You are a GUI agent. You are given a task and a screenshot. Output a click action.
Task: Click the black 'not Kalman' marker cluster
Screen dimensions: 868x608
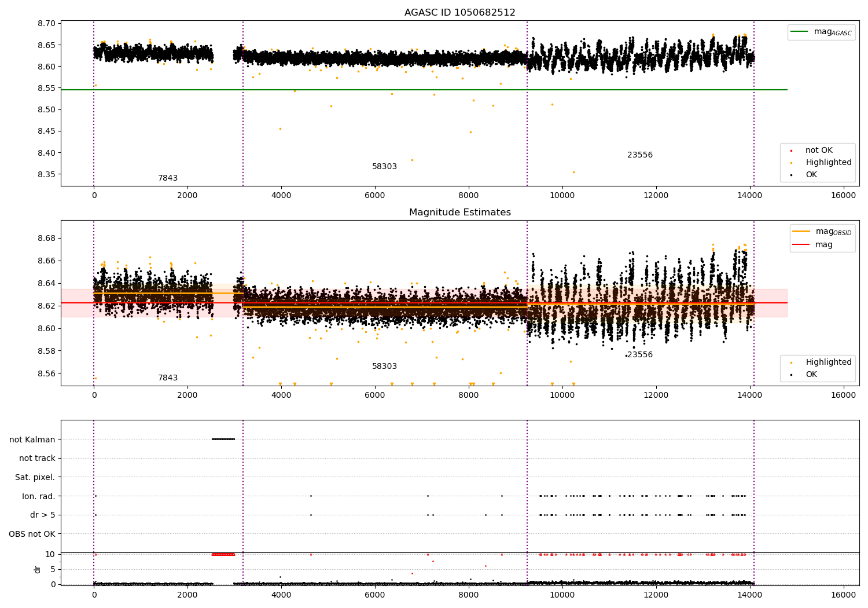click(x=223, y=439)
